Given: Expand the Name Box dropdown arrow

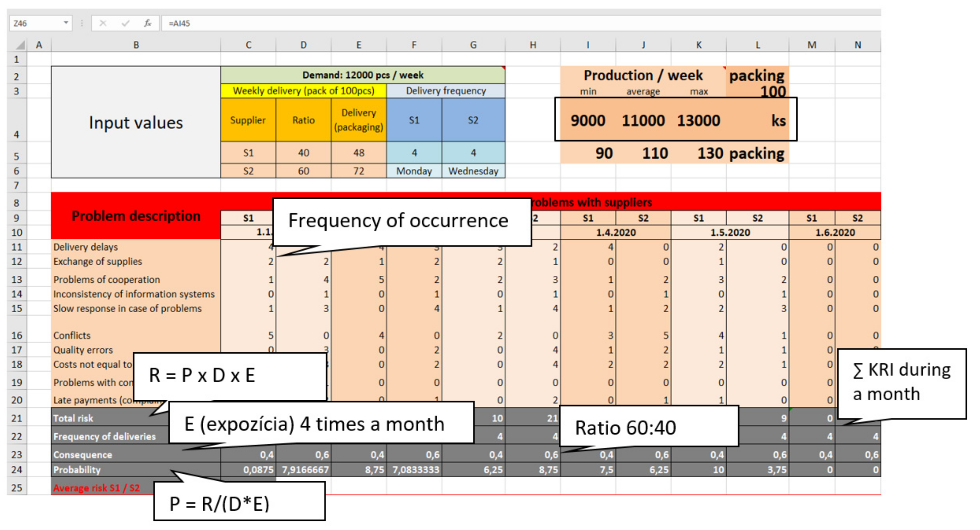Looking at the screenshot, I should pyautogui.click(x=66, y=23).
